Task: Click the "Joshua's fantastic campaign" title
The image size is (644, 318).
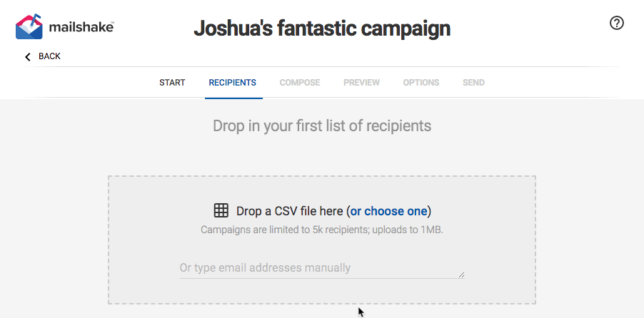Action: click(322, 29)
